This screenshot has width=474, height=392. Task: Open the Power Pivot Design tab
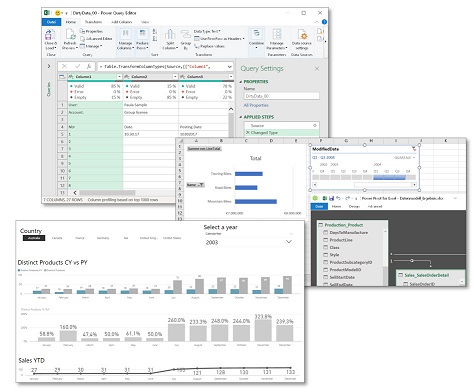tap(354, 206)
